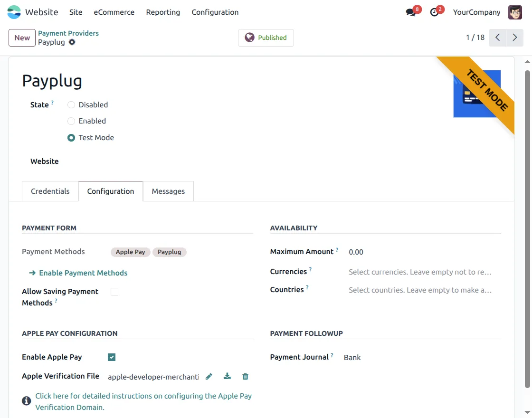Click the help mark next to Countries

point(307,287)
